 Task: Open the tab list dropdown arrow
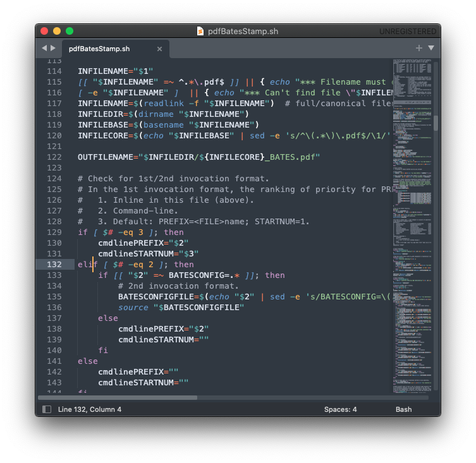[x=431, y=48]
